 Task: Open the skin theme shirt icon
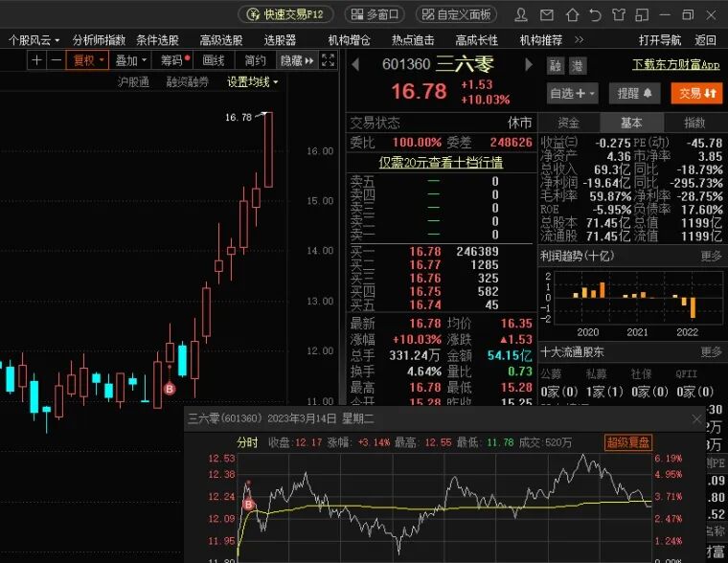(618, 15)
